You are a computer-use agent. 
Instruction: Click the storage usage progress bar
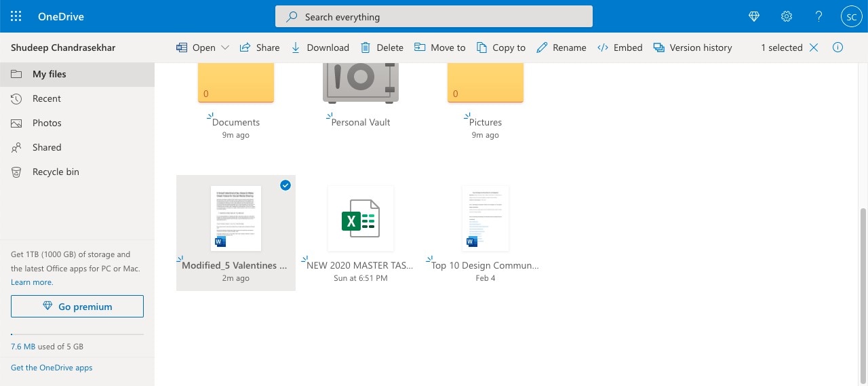point(77,334)
